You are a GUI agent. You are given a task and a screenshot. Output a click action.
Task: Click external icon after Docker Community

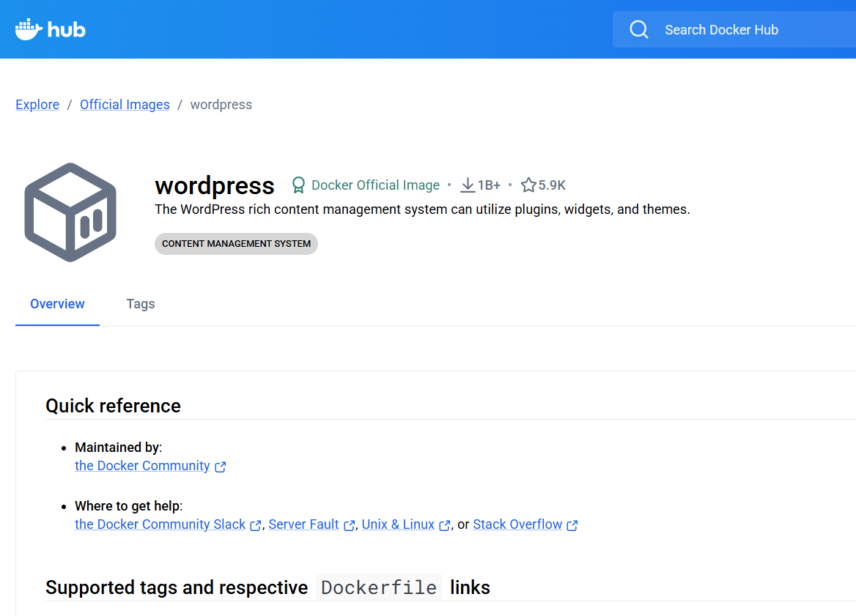pos(220,467)
